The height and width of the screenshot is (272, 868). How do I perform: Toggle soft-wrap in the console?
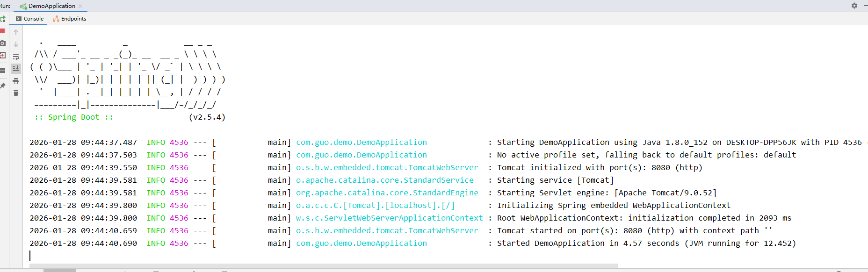[16, 57]
